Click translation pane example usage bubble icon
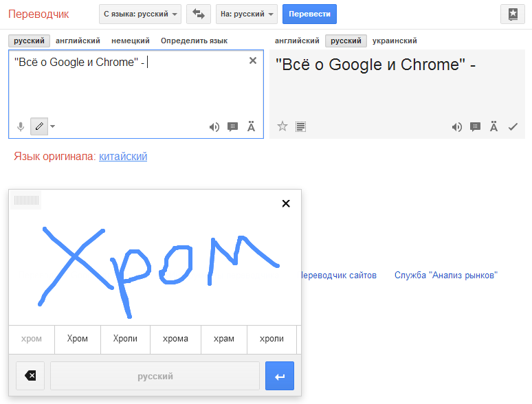 (476, 127)
